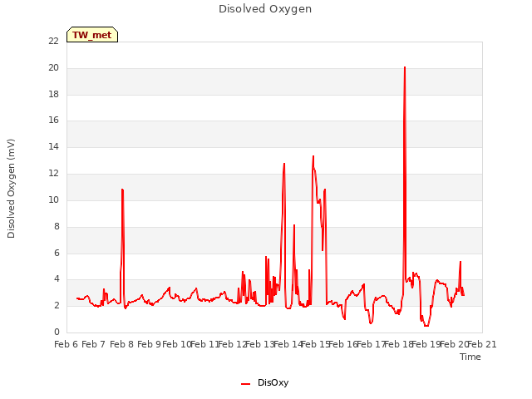The height and width of the screenshot is (399, 532).
Task: Select the Disolved Oxygen chart title
Action: [x=265, y=9]
